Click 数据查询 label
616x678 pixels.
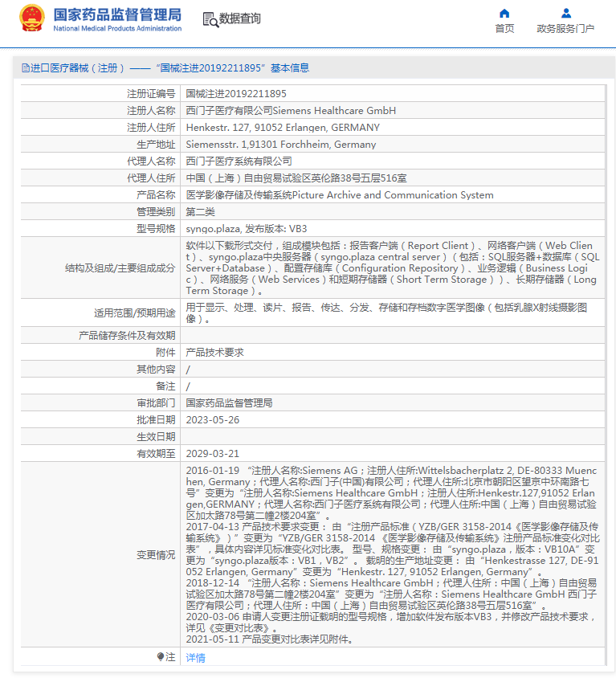240,18
